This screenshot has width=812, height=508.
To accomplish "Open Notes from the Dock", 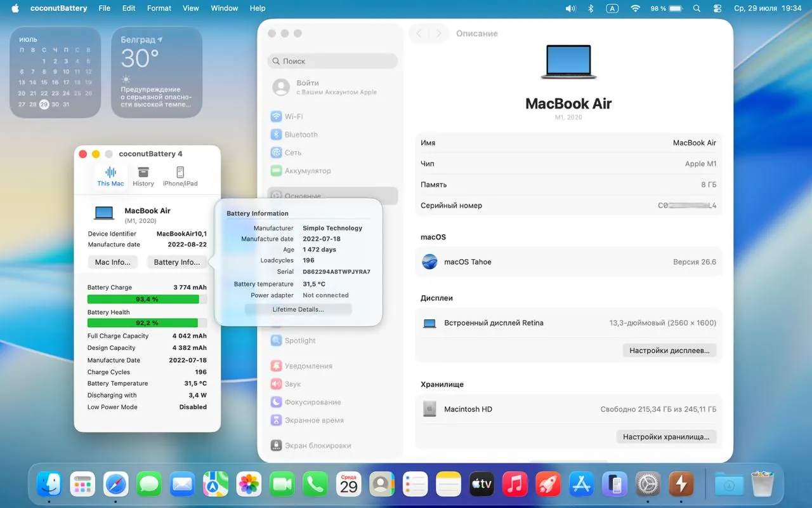I will 448,485.
